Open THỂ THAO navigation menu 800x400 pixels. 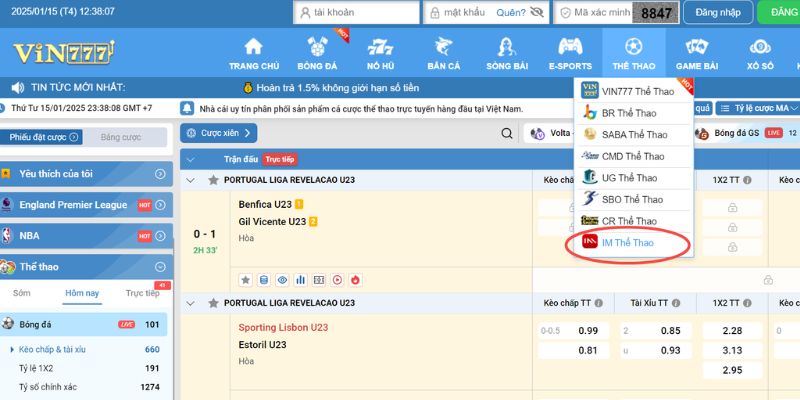pyautogui.click(x=634, y=53)
